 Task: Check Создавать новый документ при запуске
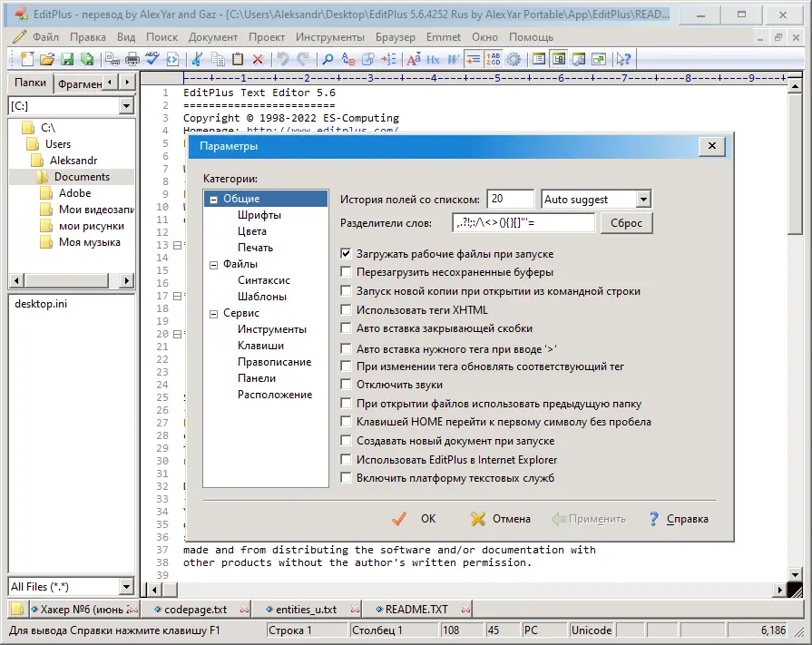(x=346, y=441)
